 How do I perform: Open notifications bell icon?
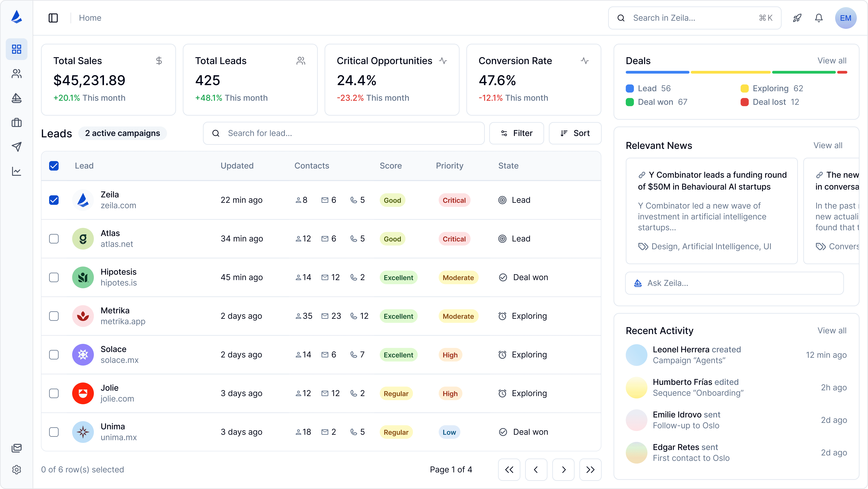(819, 18)
